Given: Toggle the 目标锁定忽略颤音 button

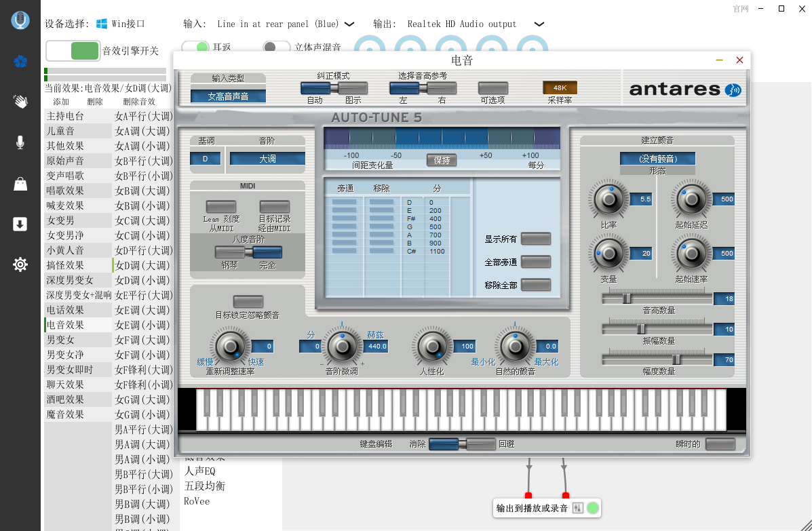Looking at the screenshot, I should click(248, 301).
